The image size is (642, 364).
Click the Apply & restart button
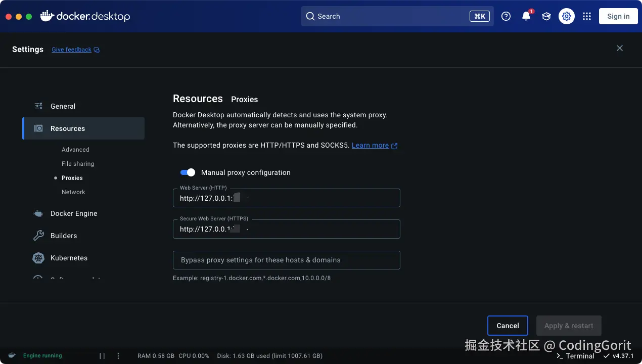click(x=569, y=326)
